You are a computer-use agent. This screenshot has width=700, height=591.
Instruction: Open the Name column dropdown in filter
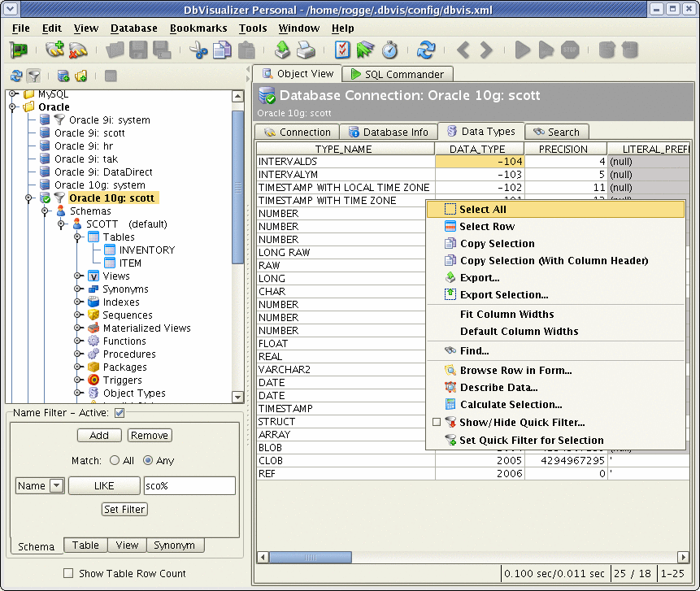[56, 485]
